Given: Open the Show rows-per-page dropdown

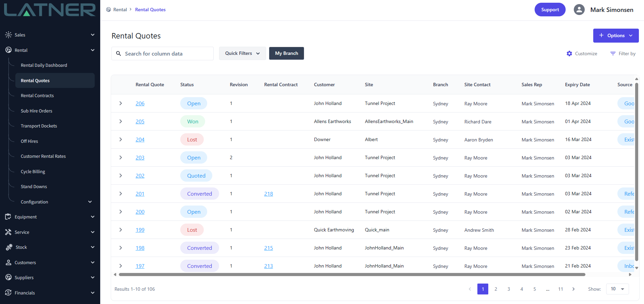Looking at the screenshot, I should 617,289.
